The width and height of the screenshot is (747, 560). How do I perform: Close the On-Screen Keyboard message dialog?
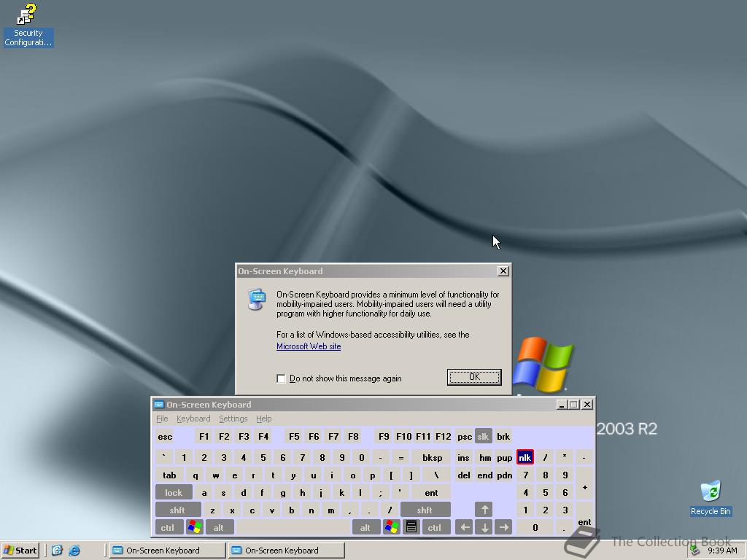tap(503, 271)
